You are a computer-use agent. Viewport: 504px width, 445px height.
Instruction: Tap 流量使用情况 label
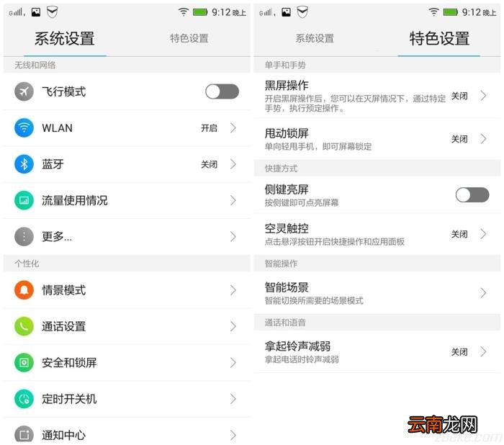75,200
